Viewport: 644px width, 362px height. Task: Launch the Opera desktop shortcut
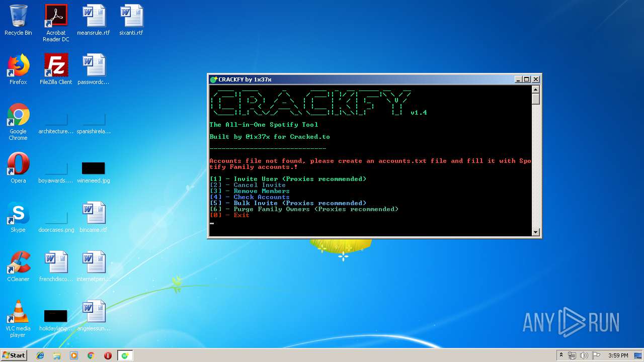tap(18, 168)
